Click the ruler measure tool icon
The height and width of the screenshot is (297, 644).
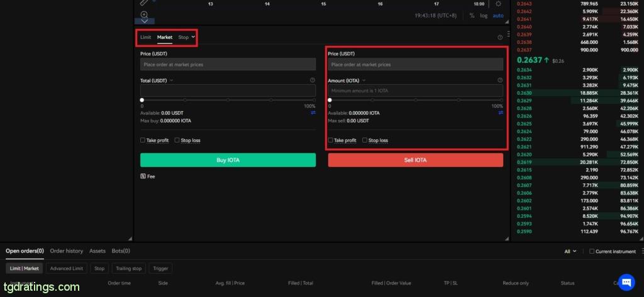[x=144, y=3]
